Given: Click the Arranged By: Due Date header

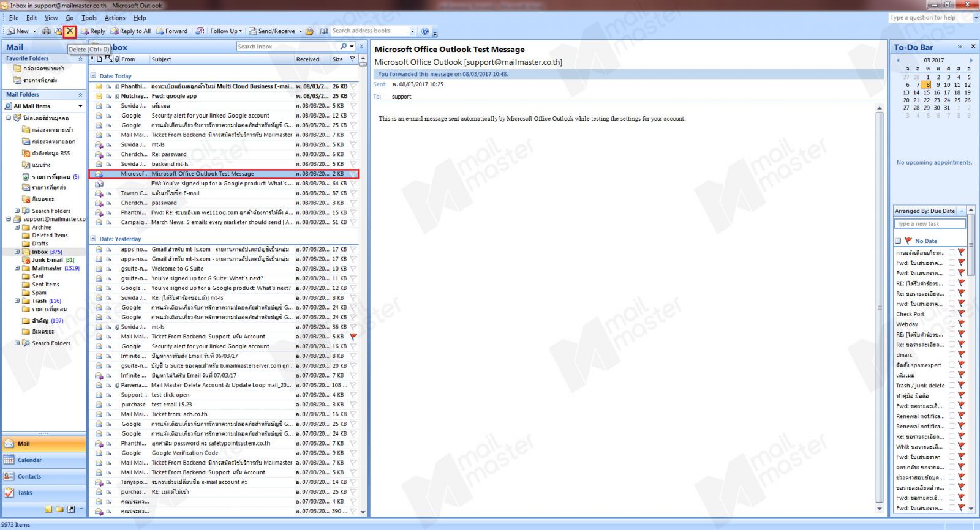Looking at the screenshot, I should (925, 211).
